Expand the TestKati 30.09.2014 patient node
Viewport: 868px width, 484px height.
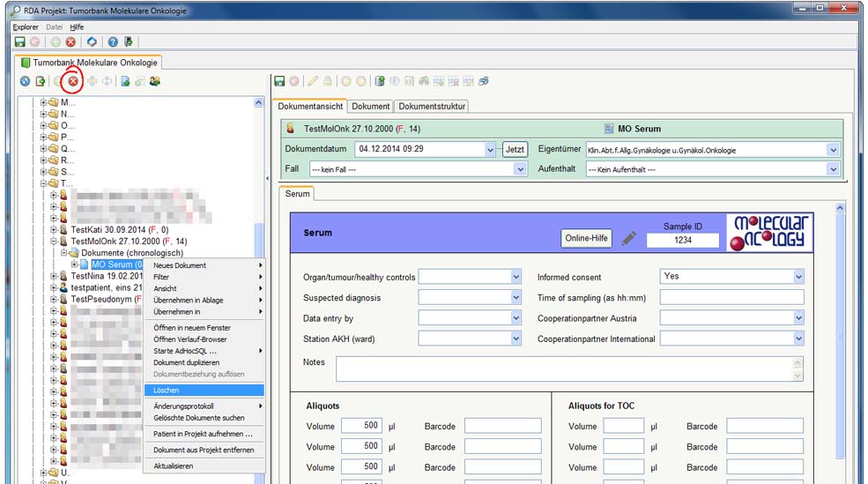[x=54, y=229]
